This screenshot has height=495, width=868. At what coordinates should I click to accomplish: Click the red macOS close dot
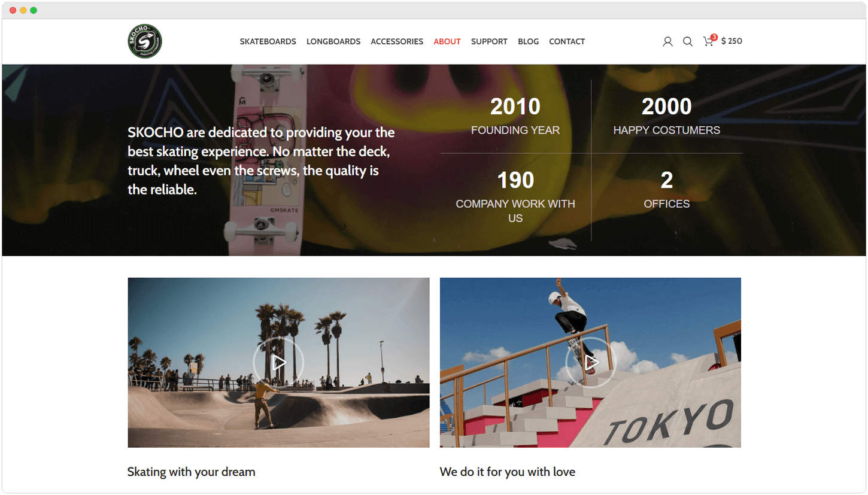pyautogui.click(x=13, y=10)
